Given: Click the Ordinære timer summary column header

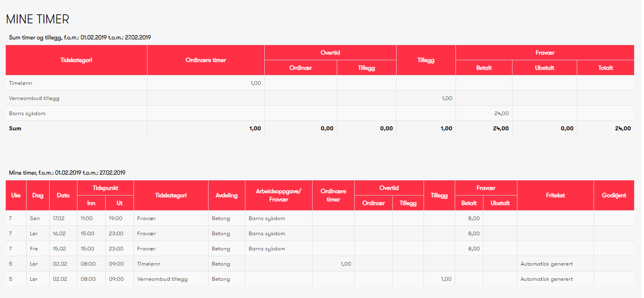Looking at the screenshot, I should tap(206, 60).
